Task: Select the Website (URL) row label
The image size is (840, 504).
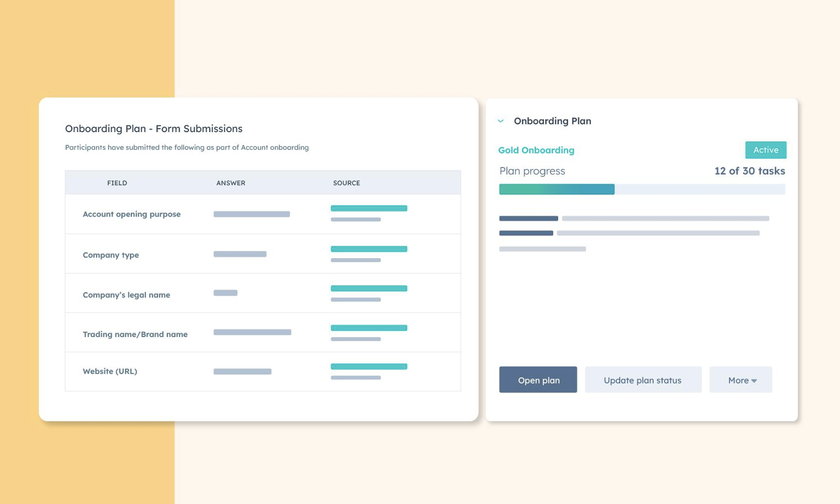Action: pos(109,371)
